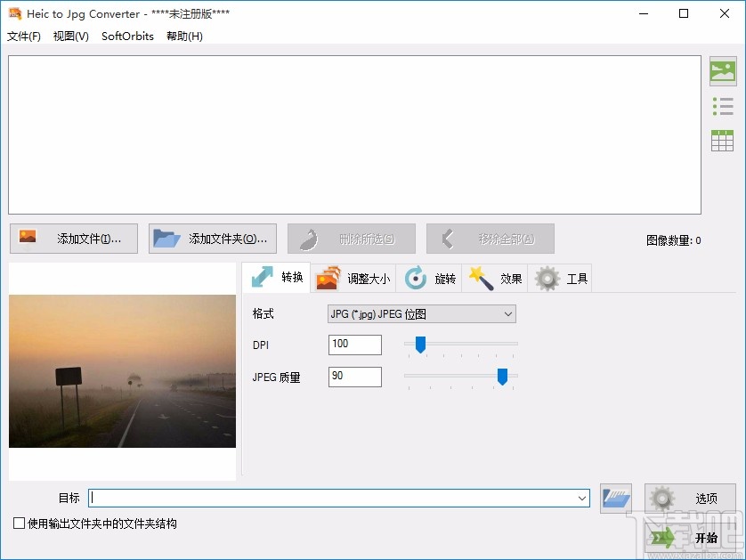Open the 旋转 (Rotate) tool
Viewport: 746px width, 560px height.
click(430, 278)
